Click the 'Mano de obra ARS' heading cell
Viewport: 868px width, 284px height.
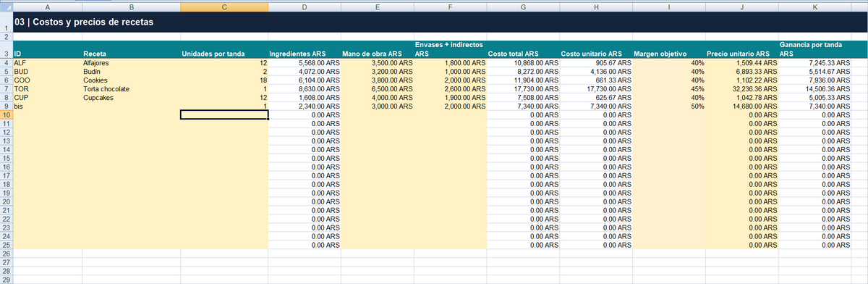pos(378,49)
